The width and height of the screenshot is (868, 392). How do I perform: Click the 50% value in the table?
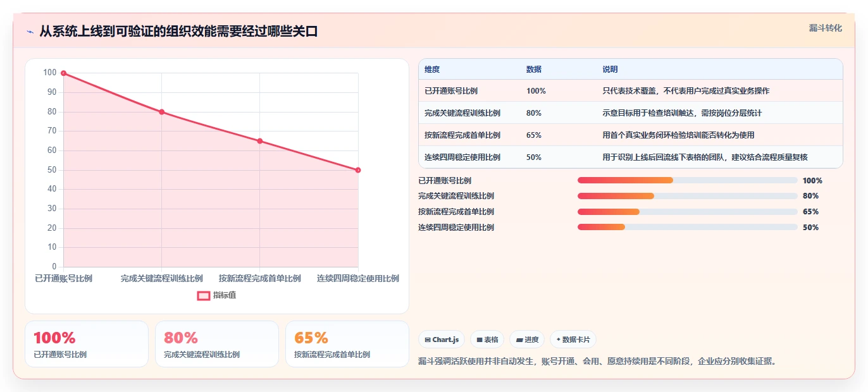(x=534, y=157)
